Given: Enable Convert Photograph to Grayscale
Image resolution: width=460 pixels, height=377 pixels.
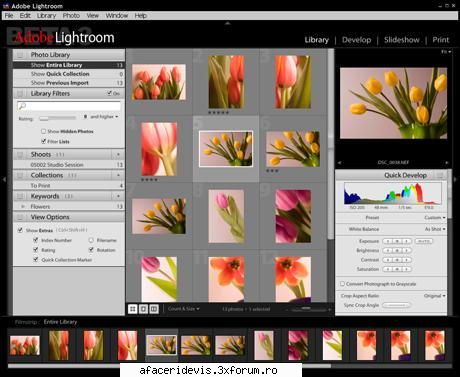Looking at the screenshot, I should coord(342,284).
